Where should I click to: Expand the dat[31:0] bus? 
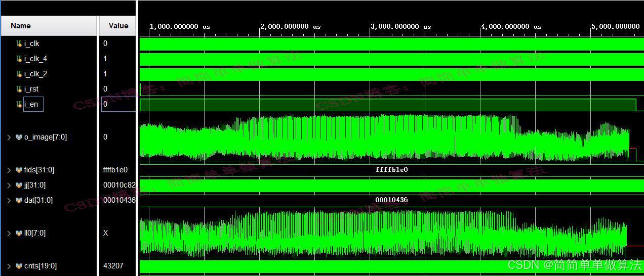(9, 200)
